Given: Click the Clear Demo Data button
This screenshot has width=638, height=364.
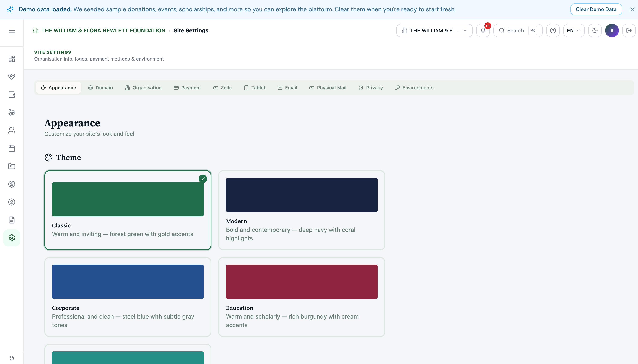Looking at the screenshot, I should point(596,9).
